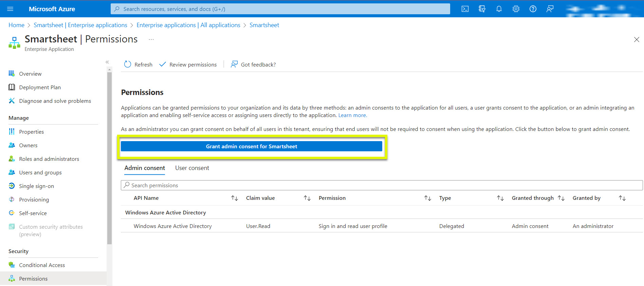644x286 pixels.
Task: Click the Refresh toolbar label
Action: pyautogui.click(x=143, y=64)
